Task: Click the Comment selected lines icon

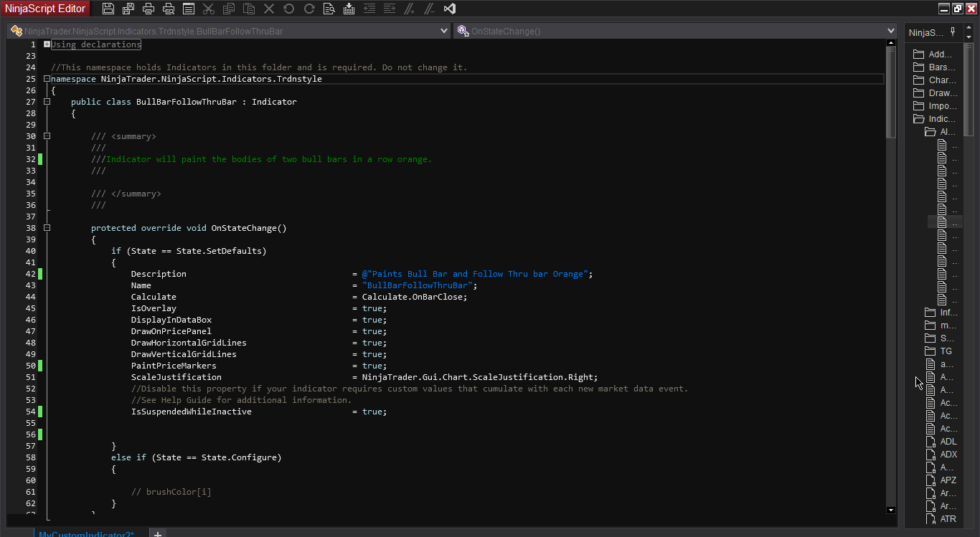Action: [410, 9]
